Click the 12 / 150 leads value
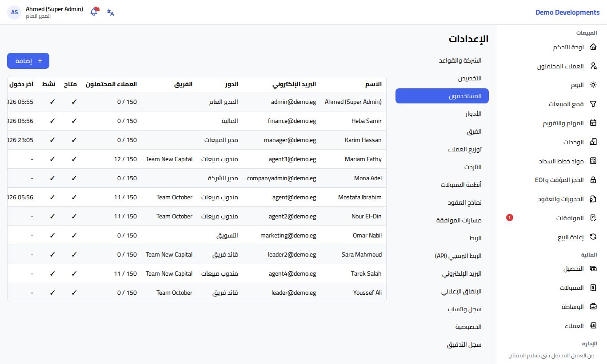607x364 pixels. tap(125, 159)
